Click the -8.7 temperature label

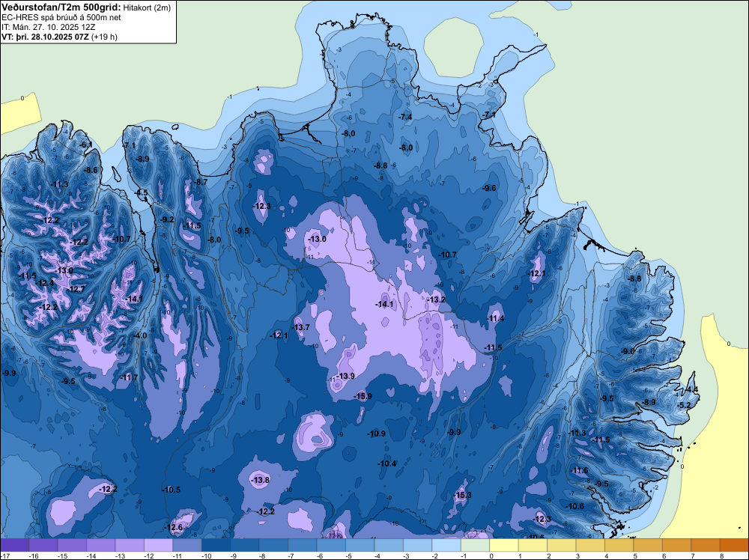[201, 182]
